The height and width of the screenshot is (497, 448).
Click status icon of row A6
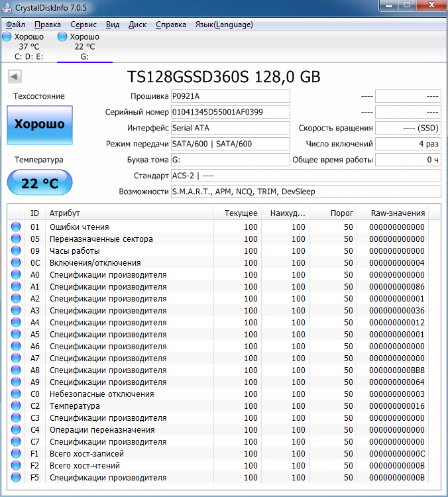[x=16, y=346]
